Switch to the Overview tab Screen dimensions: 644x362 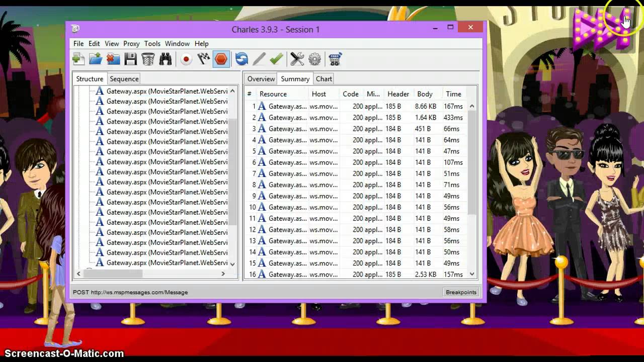pos(261,79)
